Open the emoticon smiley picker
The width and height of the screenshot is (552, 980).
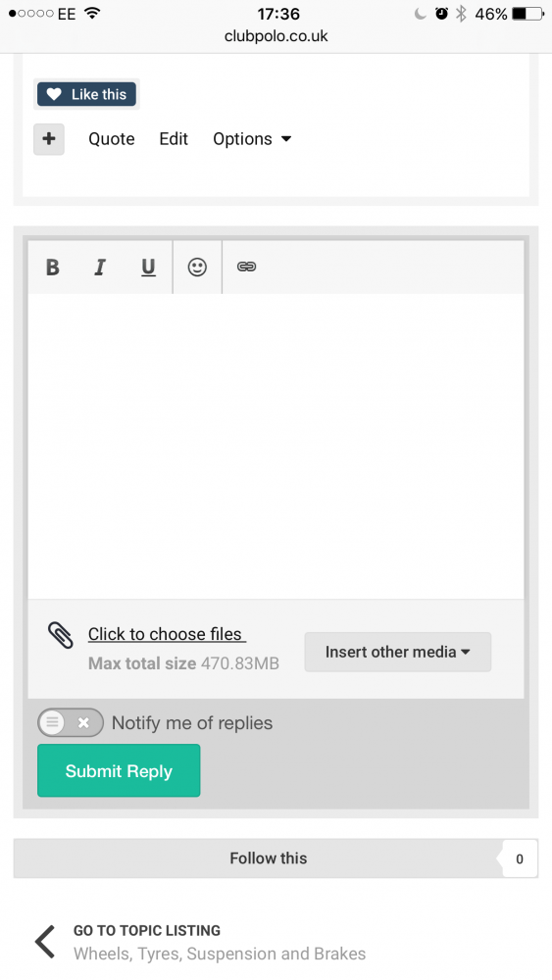tap(197, 267)
